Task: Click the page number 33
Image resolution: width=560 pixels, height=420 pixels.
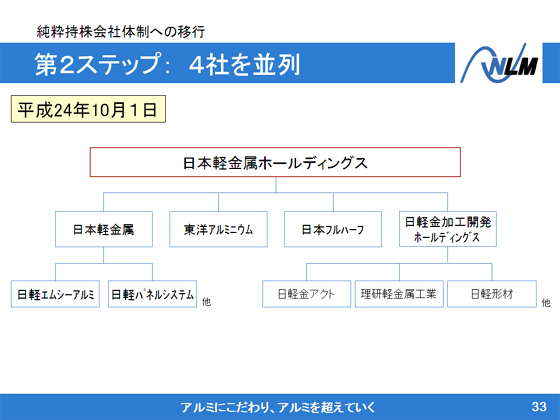Action: pos(539,406)
